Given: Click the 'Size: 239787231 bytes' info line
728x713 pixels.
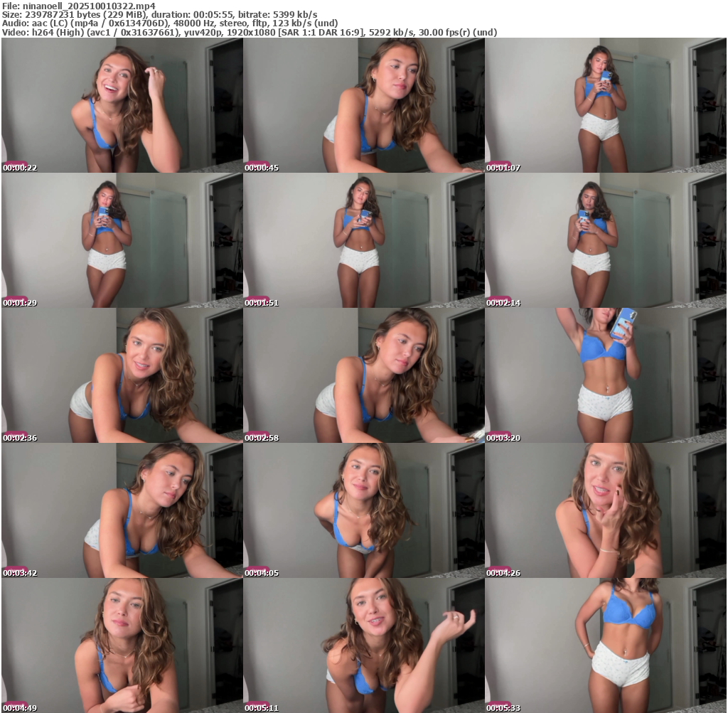Looking at the screenshot, I should click(160, 15).
